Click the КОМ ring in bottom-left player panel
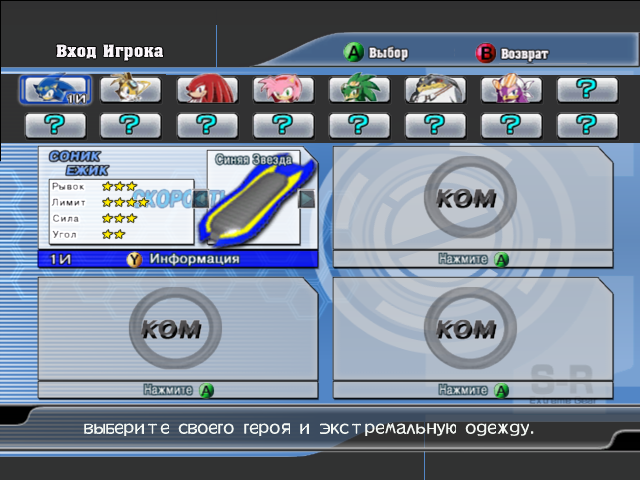This screenshot has height=480, width=640. 176,328
